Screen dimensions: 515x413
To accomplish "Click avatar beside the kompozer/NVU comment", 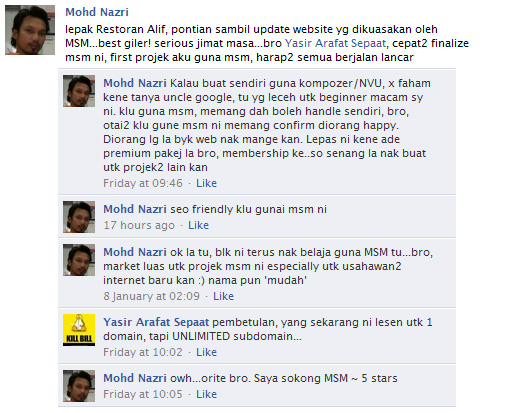I will pyautogui.click(x=79, y=91).
